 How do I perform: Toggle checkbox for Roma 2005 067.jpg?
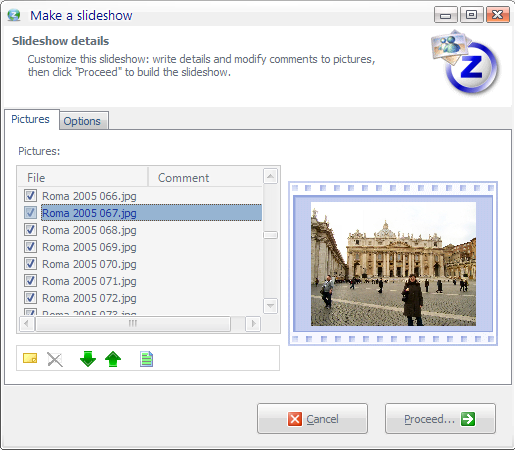30,212
